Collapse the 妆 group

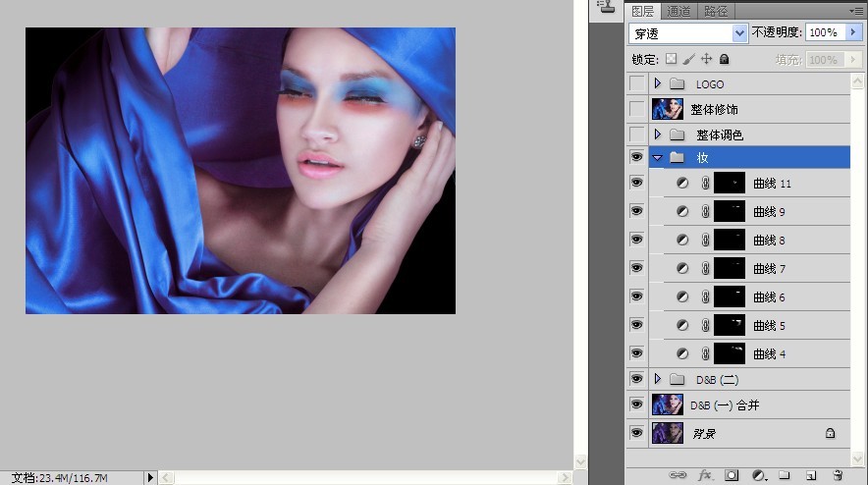658,158
